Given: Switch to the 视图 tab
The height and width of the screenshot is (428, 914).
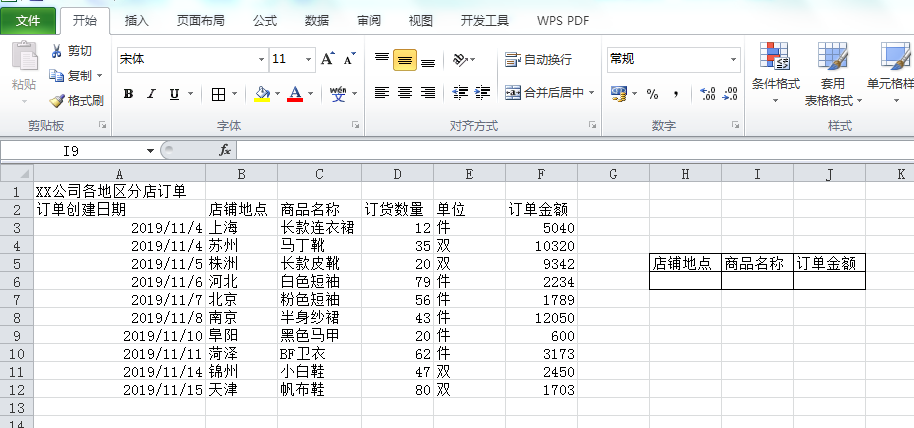Looking at the screenshot, I should 420,21.
